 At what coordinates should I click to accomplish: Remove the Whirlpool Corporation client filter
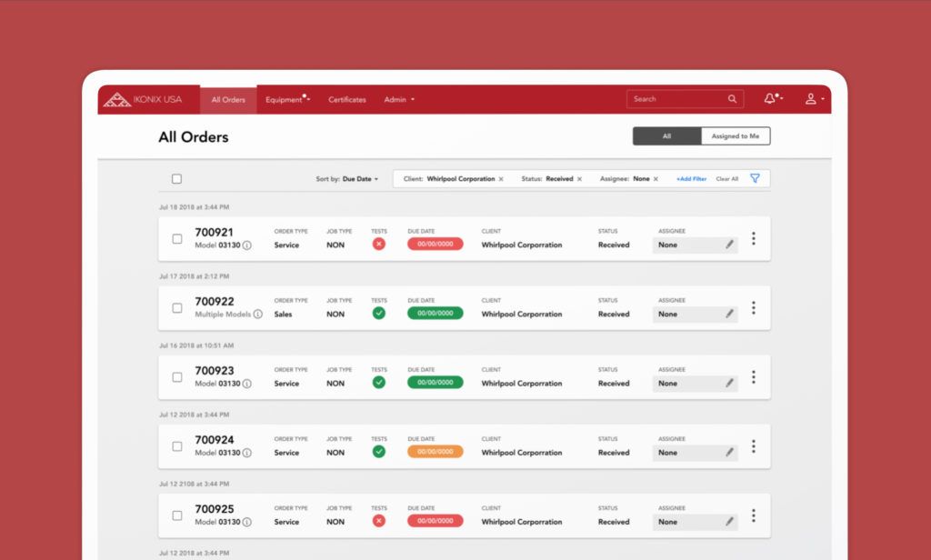coord(501,179)
